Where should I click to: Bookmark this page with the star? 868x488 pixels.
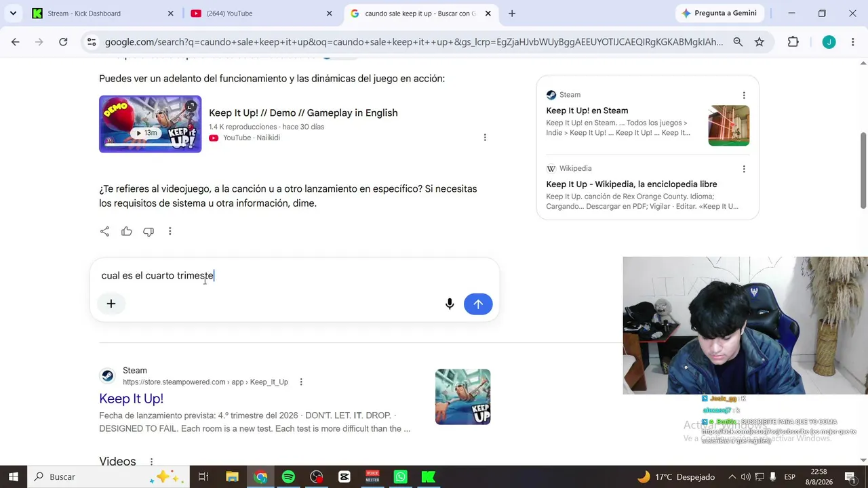[x=759, y=42]
